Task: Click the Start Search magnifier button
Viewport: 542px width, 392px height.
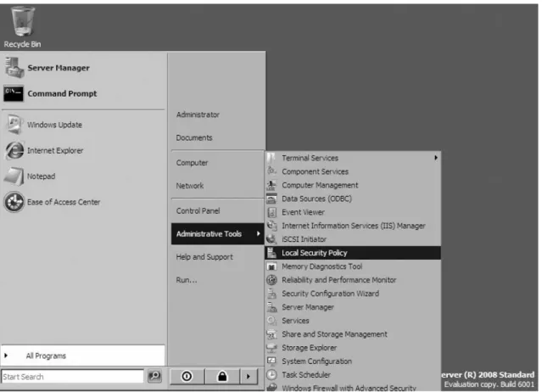Action: (154, 376)
